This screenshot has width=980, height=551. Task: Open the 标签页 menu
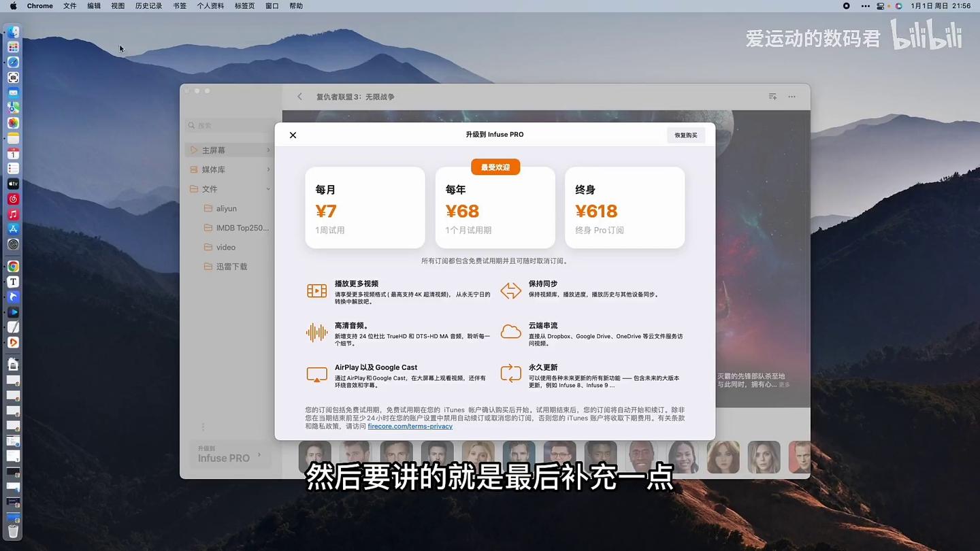coord(244,5)
